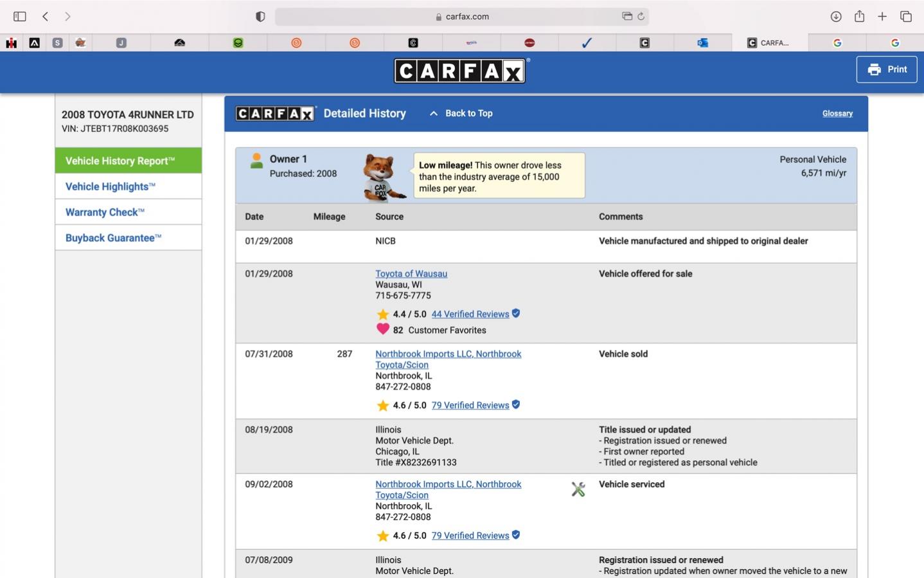Print the report with Print button

click(887, 69)
